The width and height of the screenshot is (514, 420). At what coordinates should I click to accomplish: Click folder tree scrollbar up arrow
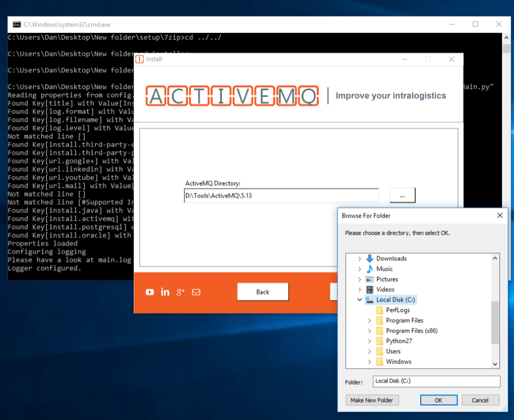pos(495,258)
